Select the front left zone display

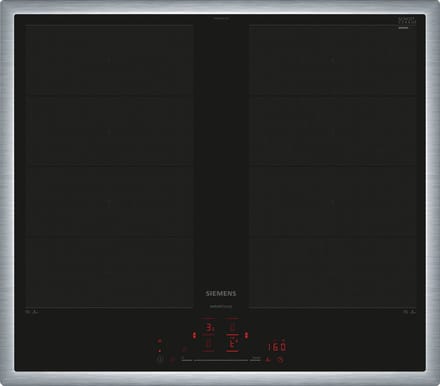pos(209,343)
